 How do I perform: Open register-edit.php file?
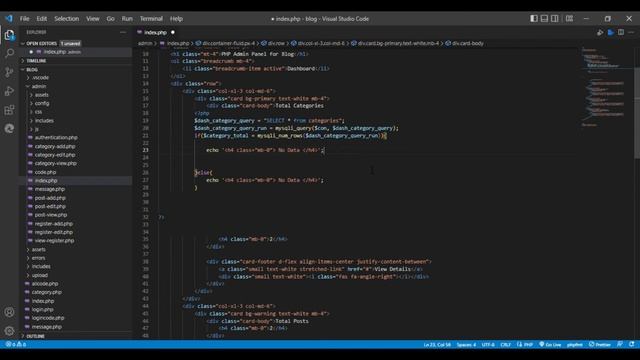coord(53,232)
